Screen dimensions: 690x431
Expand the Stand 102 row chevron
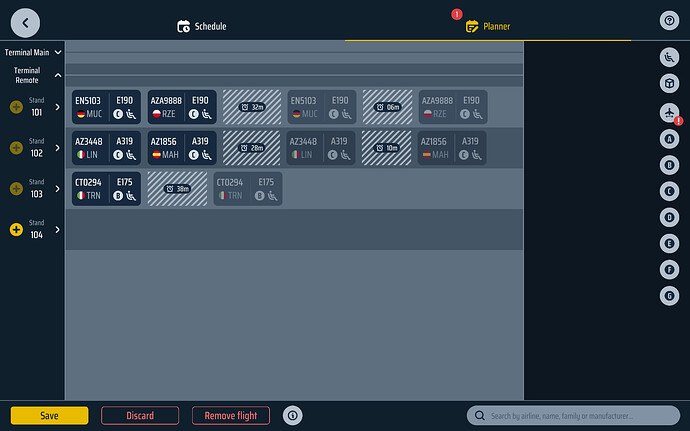click(58, 148)
